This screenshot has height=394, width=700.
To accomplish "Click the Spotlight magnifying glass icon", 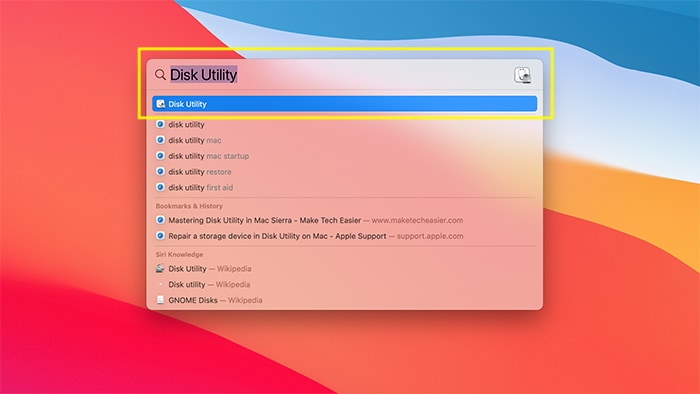I will tap(160, 75).
